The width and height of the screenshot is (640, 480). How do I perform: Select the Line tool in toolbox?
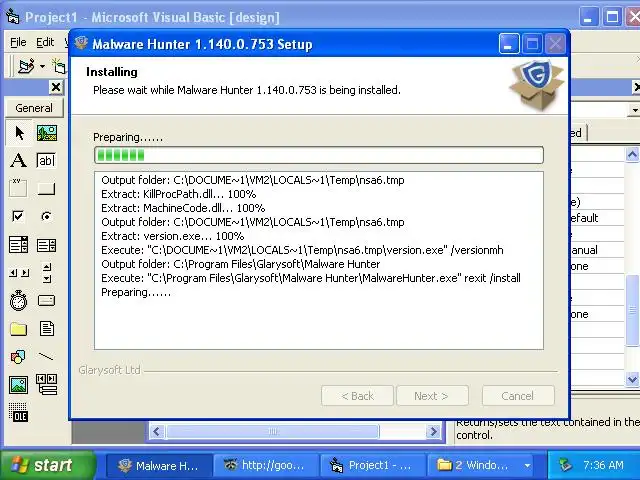[x=47, y=357]
